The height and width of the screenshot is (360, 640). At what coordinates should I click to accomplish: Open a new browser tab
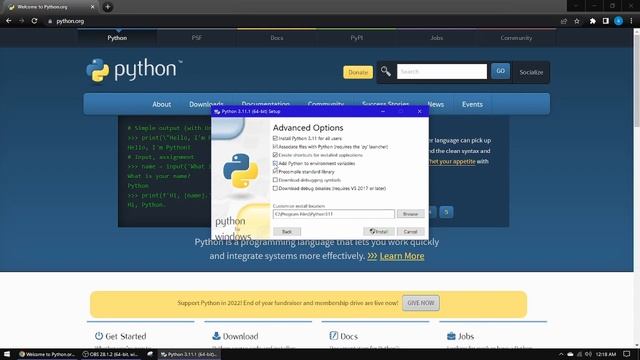tap(108, 7)
